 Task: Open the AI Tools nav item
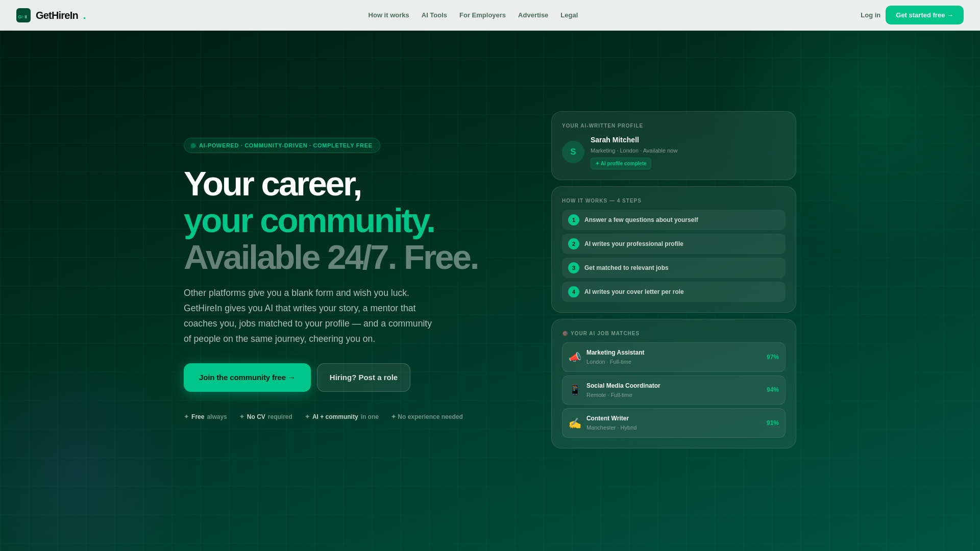tap(434, 15)
